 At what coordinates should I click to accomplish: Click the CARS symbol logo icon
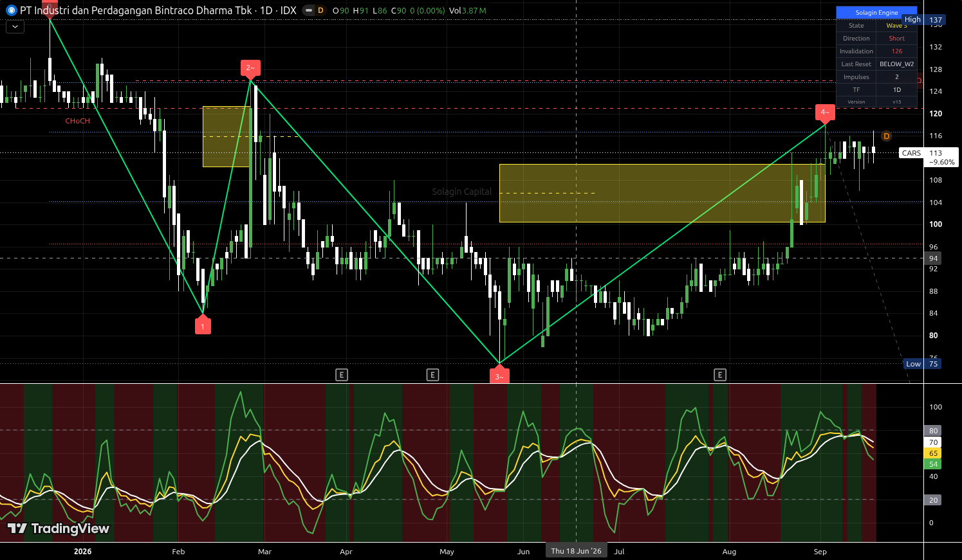(10, 10)
